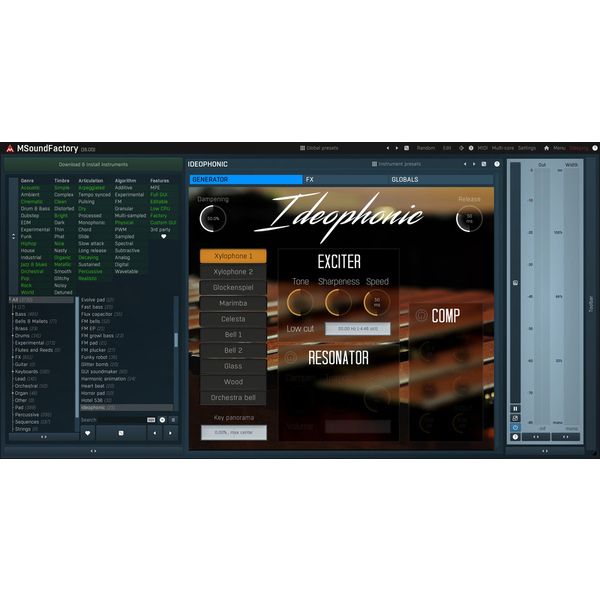Click the Home icon in top bar
Image resolution: width=600 pixels, height=600 pixels.
coord(546,148)
